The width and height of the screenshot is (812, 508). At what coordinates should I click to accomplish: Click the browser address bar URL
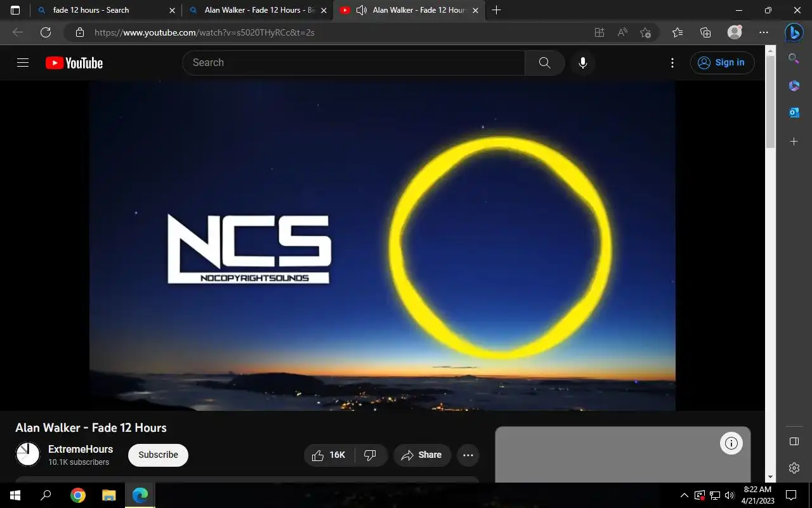pyautogui.click(x=204, y=32)
